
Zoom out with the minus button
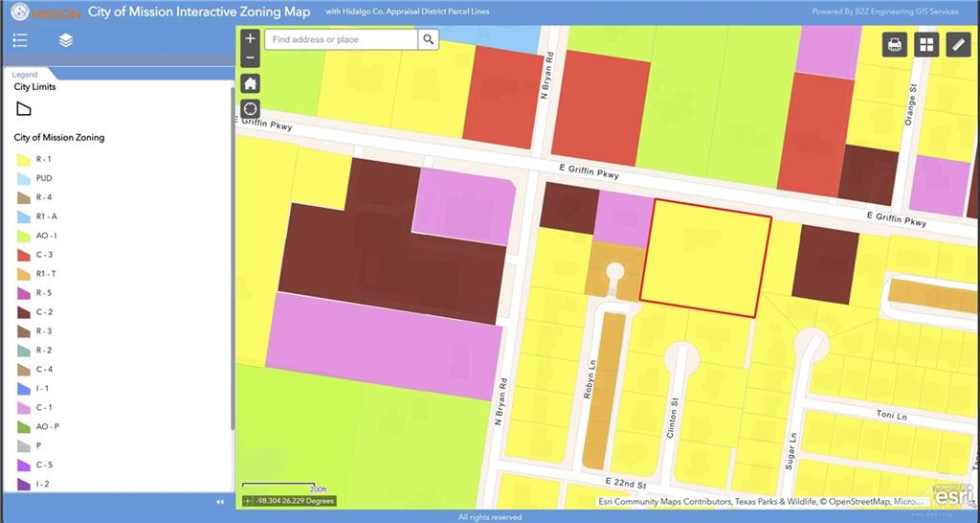pyautogui.click(x=250, y=57)
